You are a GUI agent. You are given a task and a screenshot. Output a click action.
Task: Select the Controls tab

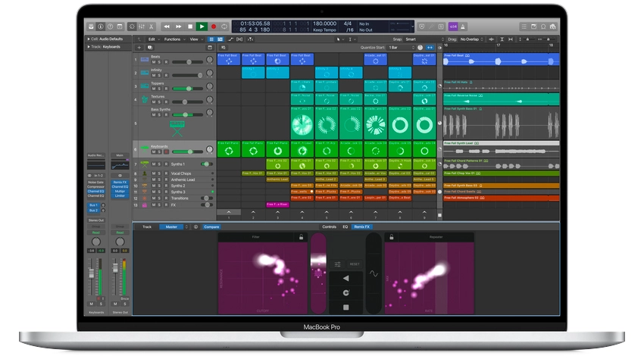(x=329, y=226)
